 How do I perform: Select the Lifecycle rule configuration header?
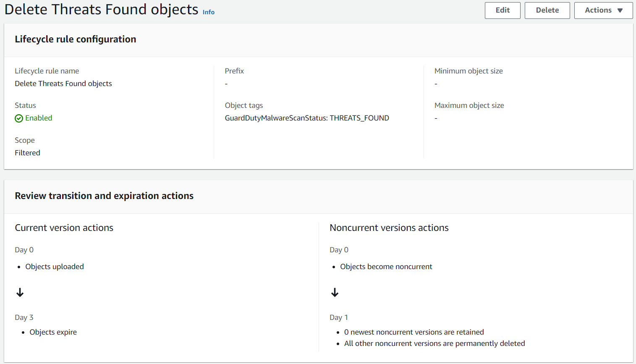[x=76, y=39]
